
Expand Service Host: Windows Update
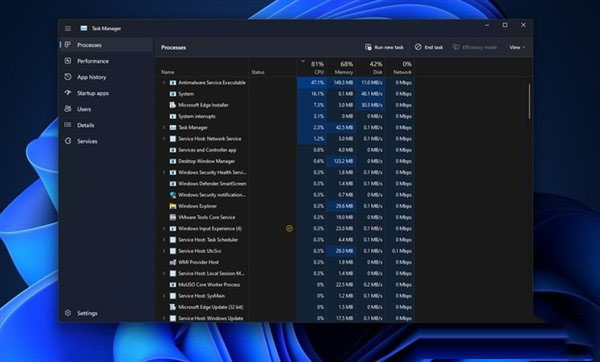(x=164, y=318)
